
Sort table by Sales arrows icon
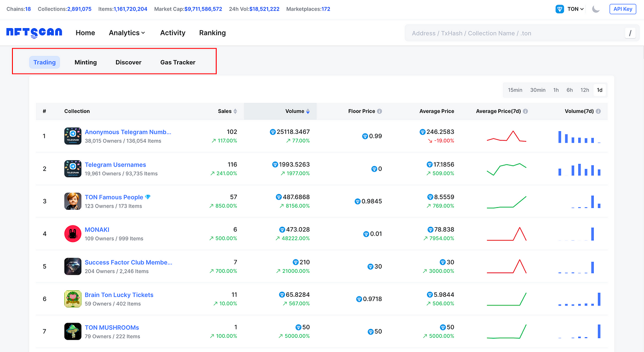[x=235, y=111]
